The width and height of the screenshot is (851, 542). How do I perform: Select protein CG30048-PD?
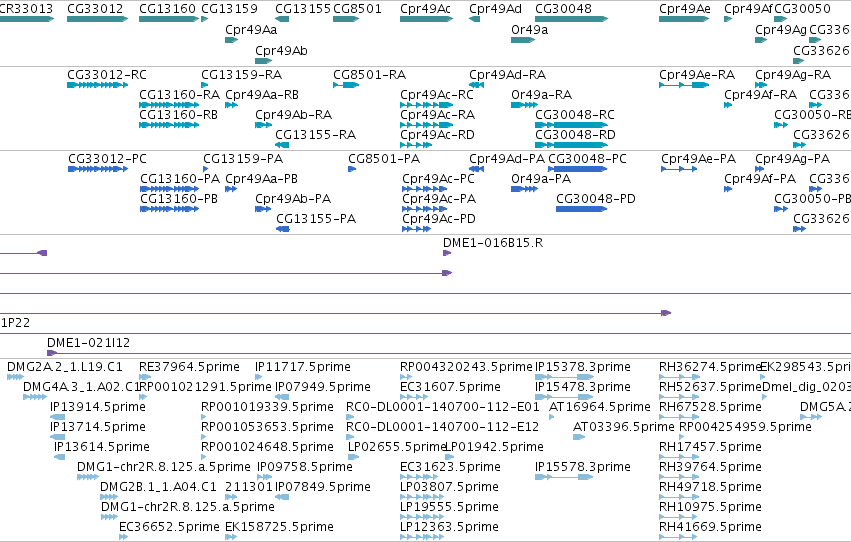(x=596, y=199)
